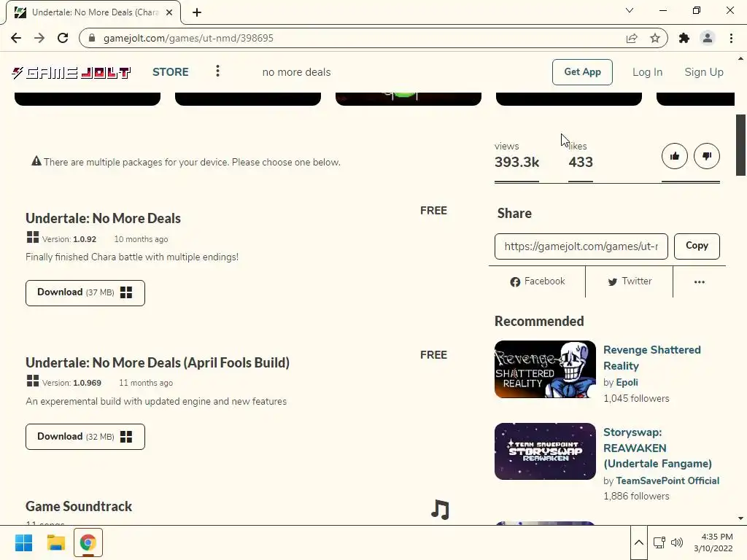Click the music note soundtrack icon
The width and height of the screenshot is (747, 560).
coord(440,510)
